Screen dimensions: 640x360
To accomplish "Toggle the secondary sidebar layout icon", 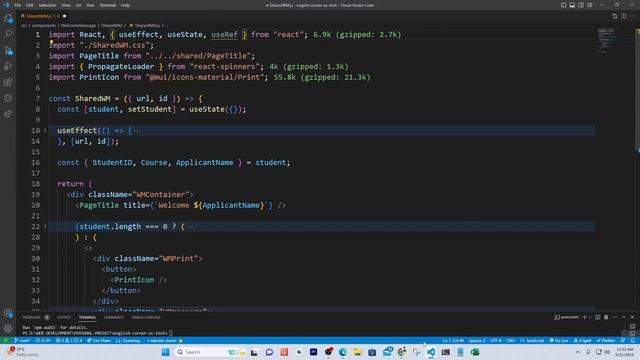I will tap(581, 5).
